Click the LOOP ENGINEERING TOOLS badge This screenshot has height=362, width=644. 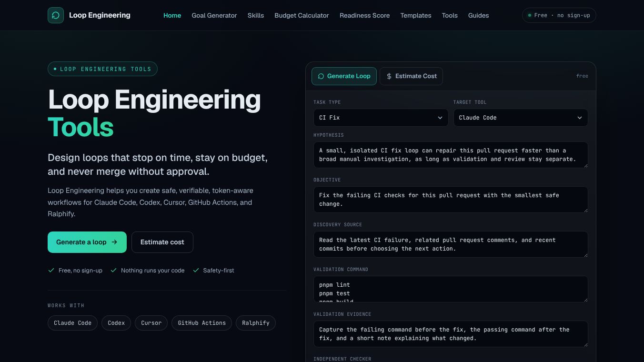pyautogui.click(x=102, y=69)
